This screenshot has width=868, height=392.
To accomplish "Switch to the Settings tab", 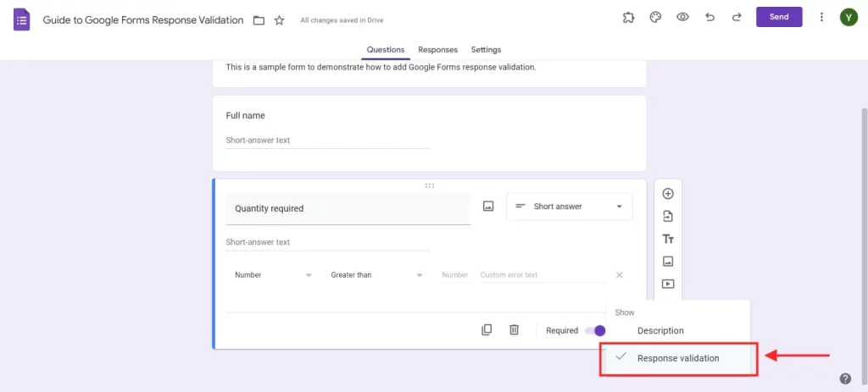I will (x=486, y=50).
